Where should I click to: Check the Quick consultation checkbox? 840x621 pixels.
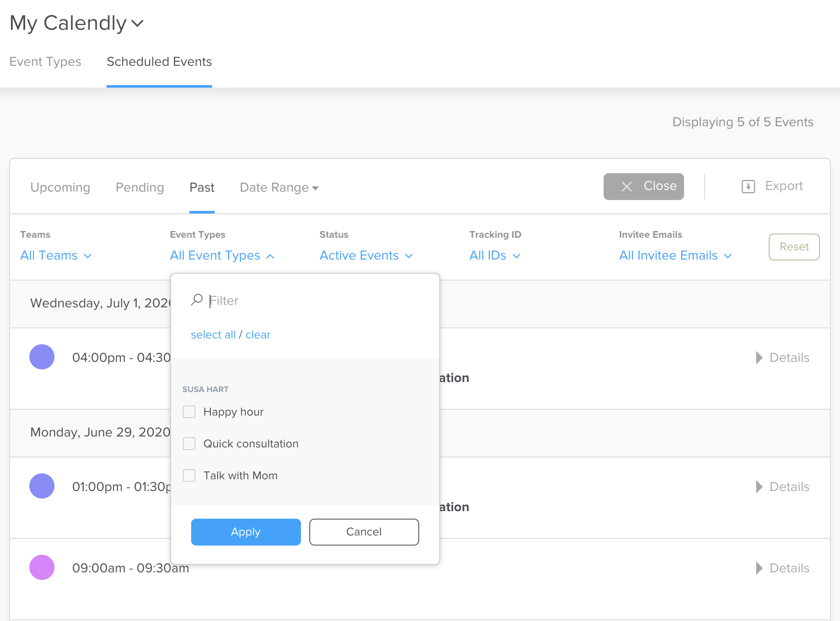pyautogui.click(x=189, y=443)
